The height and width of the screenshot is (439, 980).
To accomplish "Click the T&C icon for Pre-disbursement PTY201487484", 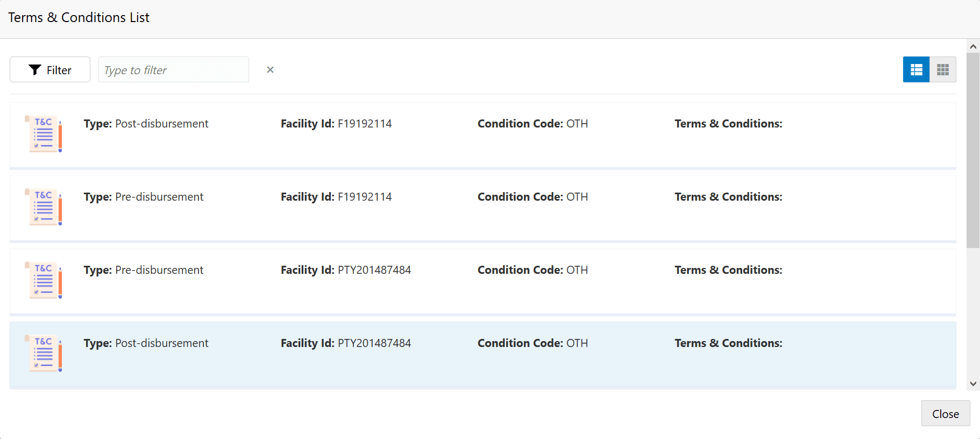I will tap(44, 280).
